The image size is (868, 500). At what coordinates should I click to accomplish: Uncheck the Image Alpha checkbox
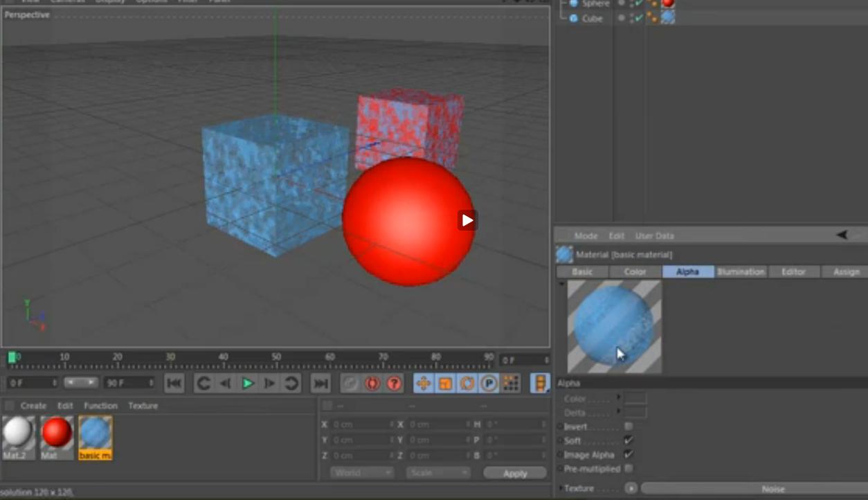point(629,455)
